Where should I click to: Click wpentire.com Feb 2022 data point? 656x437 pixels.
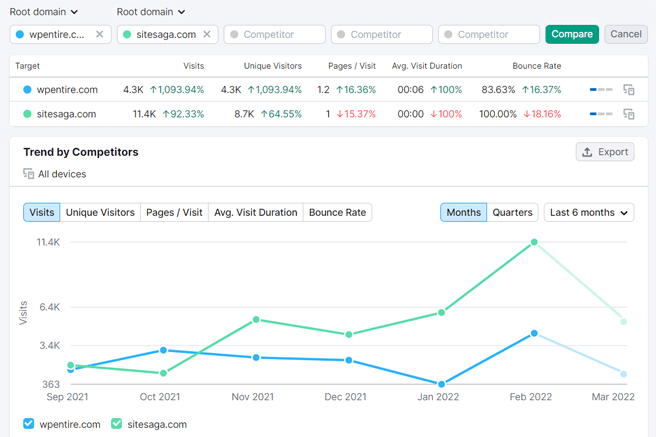[534, 333]
